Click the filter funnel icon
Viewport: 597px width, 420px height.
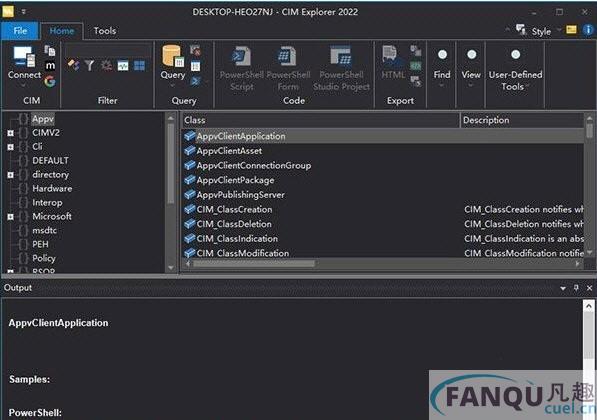point(89,65)
